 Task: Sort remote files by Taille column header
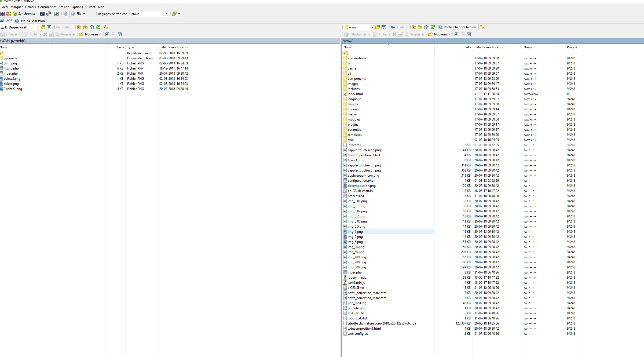467,47
